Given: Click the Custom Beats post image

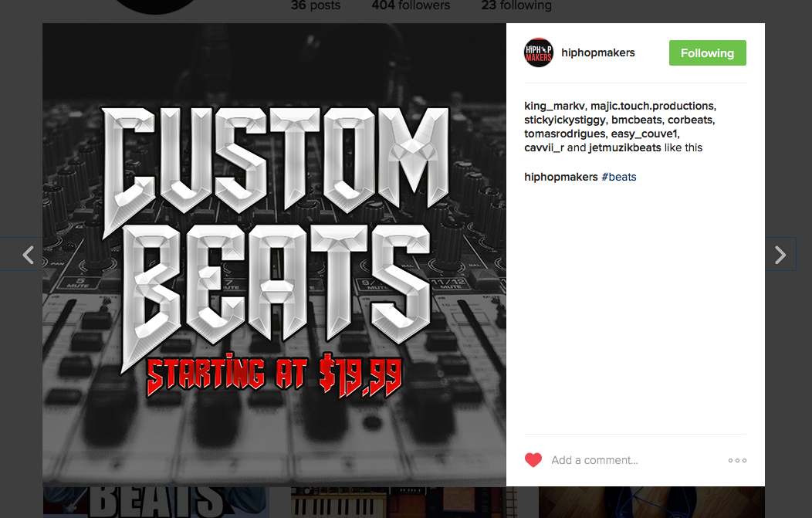Looking at the screenshot, I should click(274, 254).
